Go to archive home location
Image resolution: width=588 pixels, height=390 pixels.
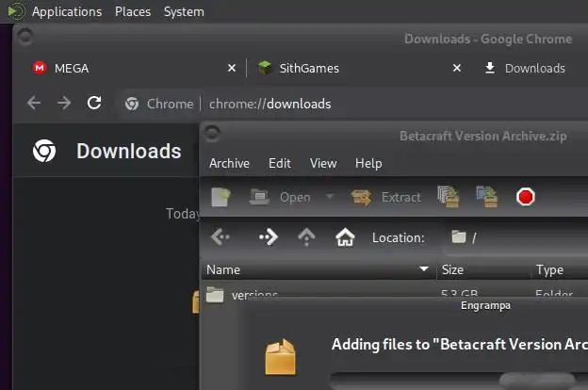click(345, 237)
